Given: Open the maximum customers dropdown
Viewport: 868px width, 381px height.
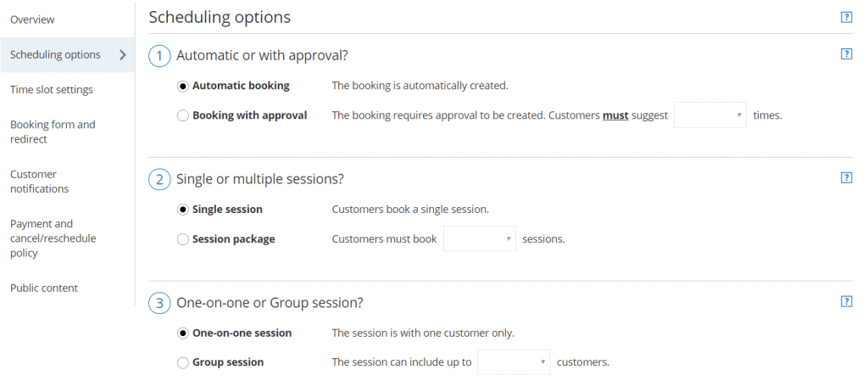Looking at the screenshot, I should pyautogui.click(x=514, y=362).
